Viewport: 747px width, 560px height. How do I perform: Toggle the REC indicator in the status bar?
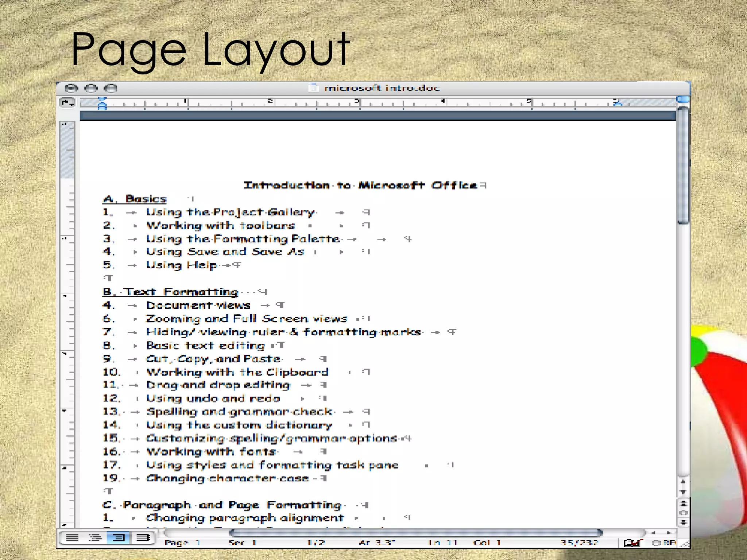tap(664, 543)
